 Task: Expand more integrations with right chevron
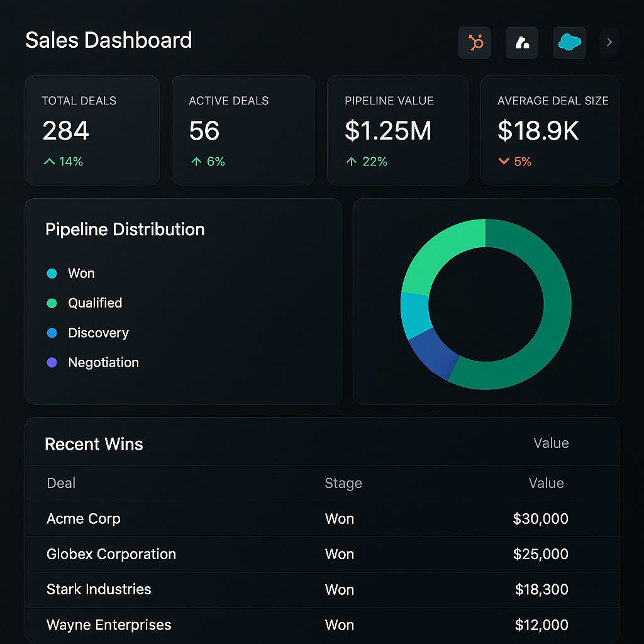(609, 43)
